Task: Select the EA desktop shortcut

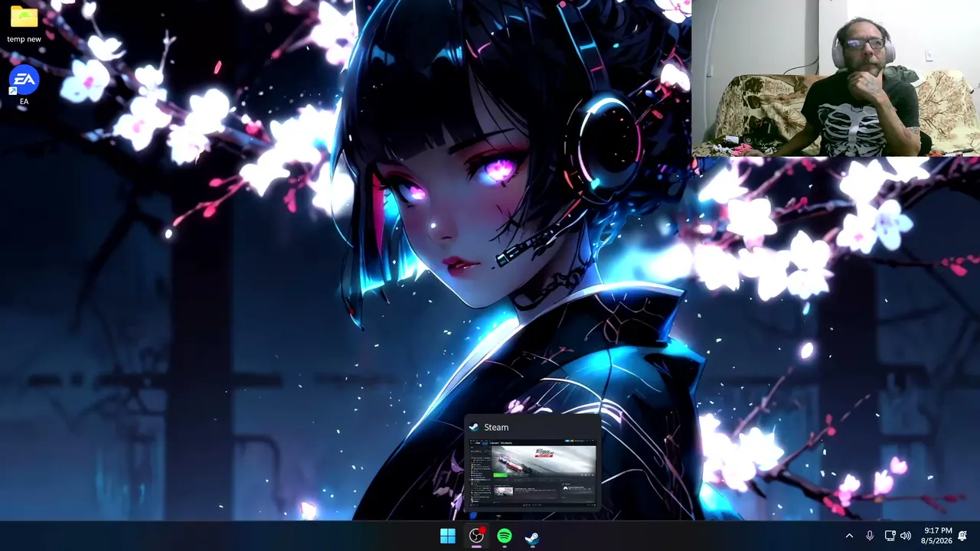Action: pyautogui.click(x=24, y=86)
